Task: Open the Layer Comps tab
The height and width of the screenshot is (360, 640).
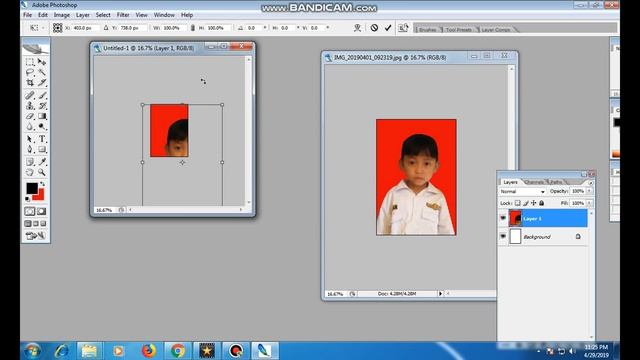Action: (496, 29)
